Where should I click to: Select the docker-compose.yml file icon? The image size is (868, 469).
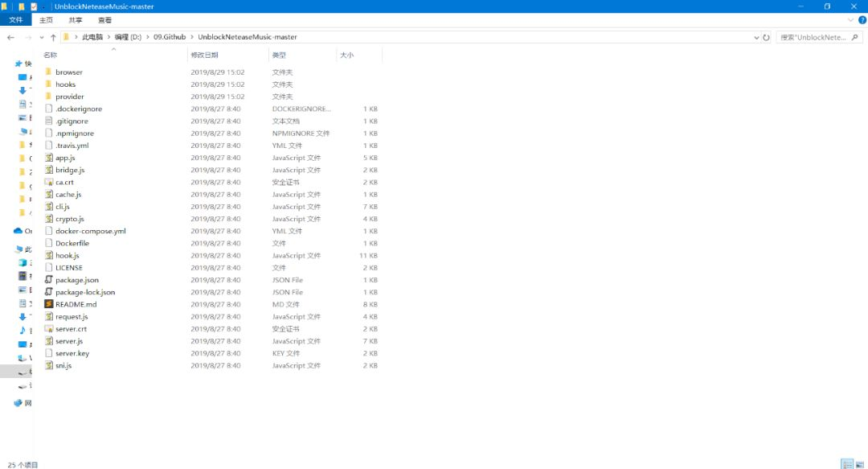click(49, 231)
